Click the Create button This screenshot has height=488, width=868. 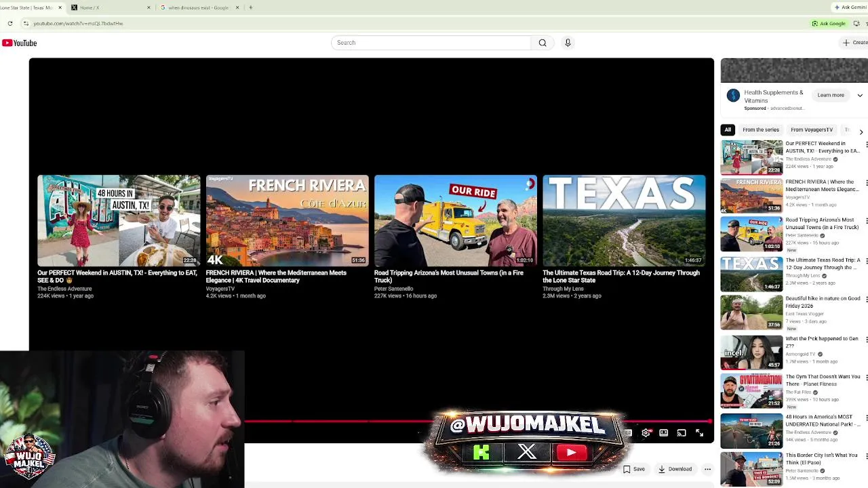tap(855, 43)
